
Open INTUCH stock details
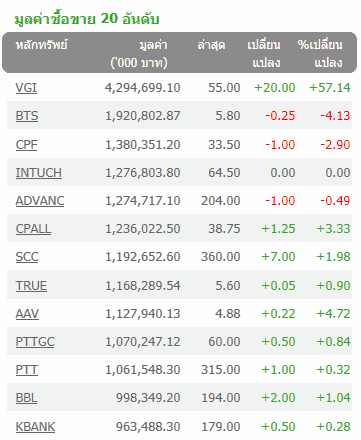tap(39, 173)
